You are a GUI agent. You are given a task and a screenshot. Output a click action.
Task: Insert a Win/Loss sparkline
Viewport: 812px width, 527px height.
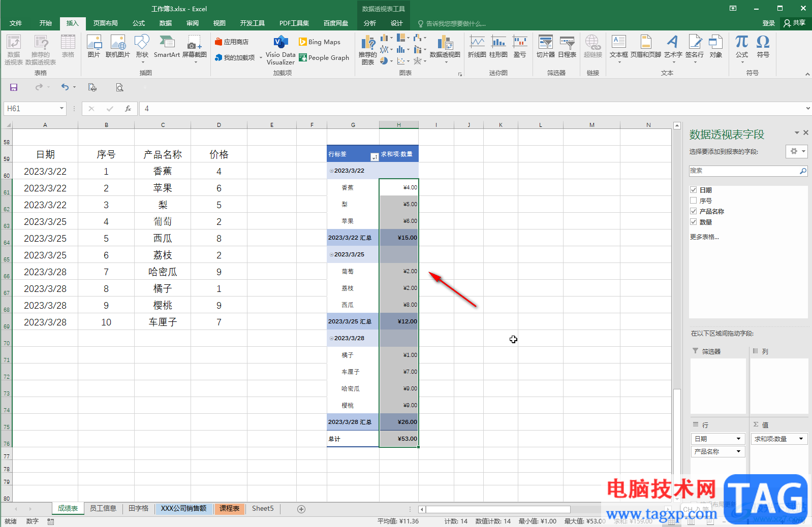(520, 46)
